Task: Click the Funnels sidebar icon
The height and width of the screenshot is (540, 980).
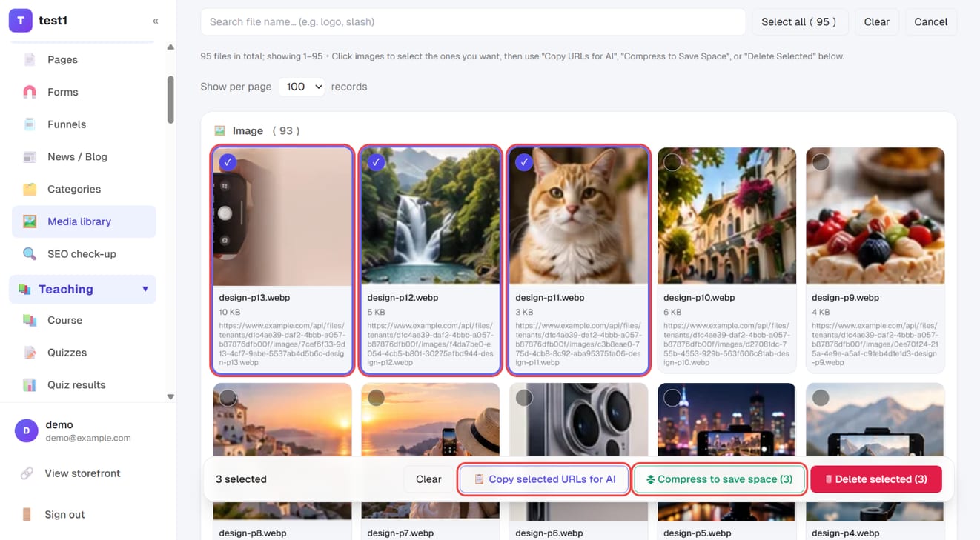Action: (x=30, y=124)
